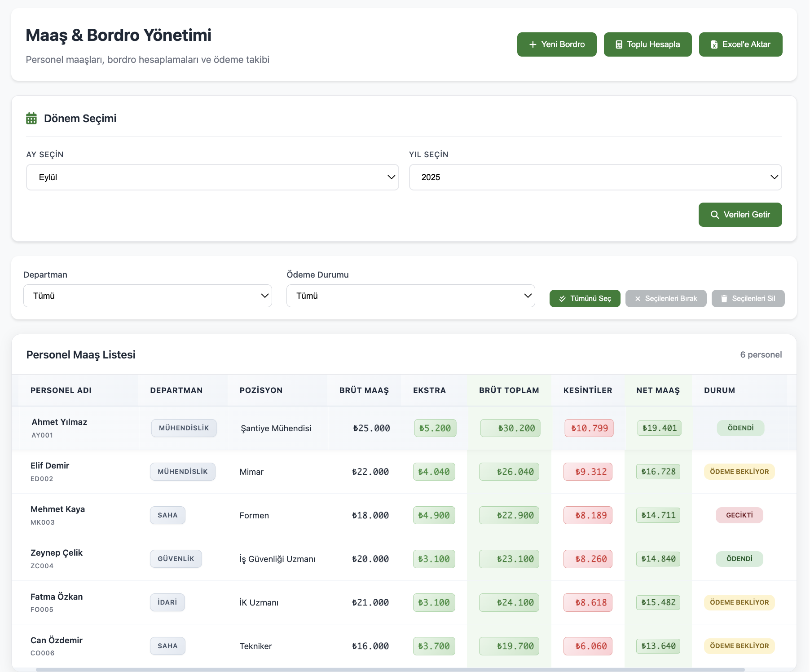
Task: Click Elif Demir's Ödeme Bekliyor status badge
Action: tap(739, 472)
